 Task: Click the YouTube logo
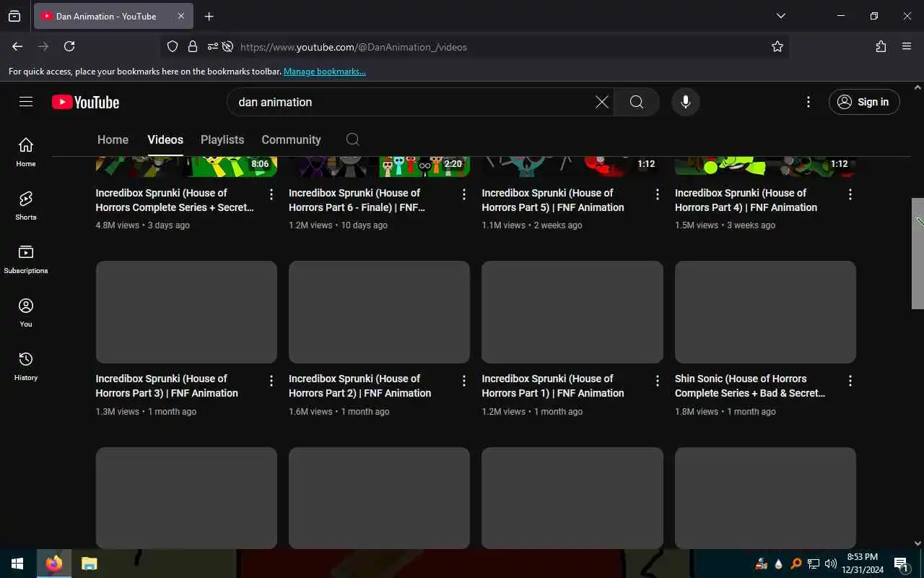[x=85, y=103]
